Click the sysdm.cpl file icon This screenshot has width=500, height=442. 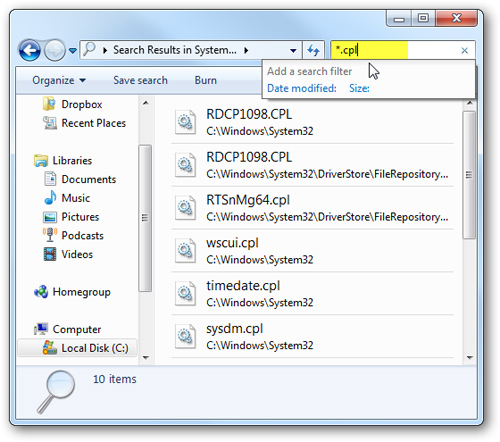point(185,336)
